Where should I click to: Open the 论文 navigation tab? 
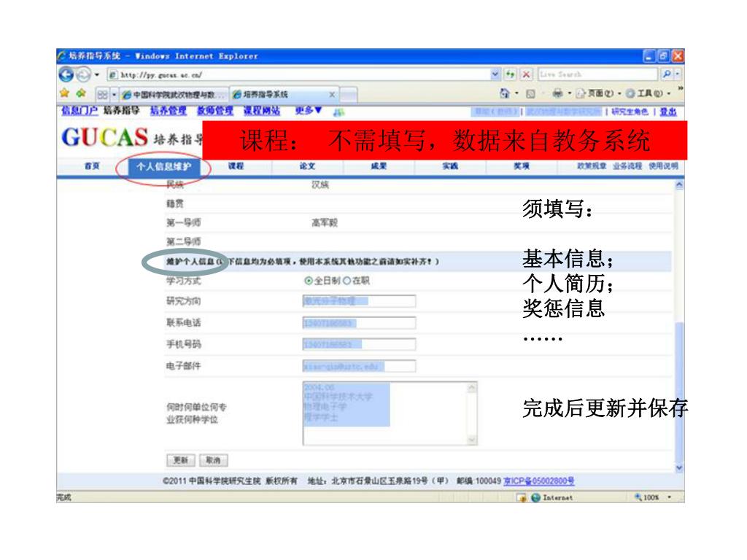307,166
